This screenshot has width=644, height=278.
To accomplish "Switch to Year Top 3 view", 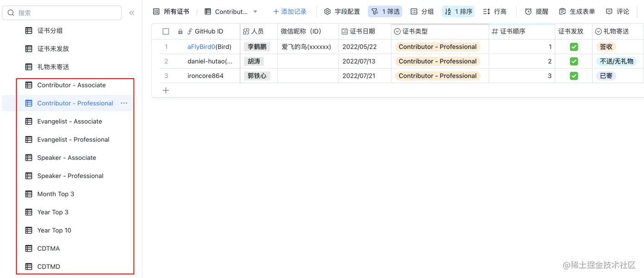I will (x=53, y=212).
